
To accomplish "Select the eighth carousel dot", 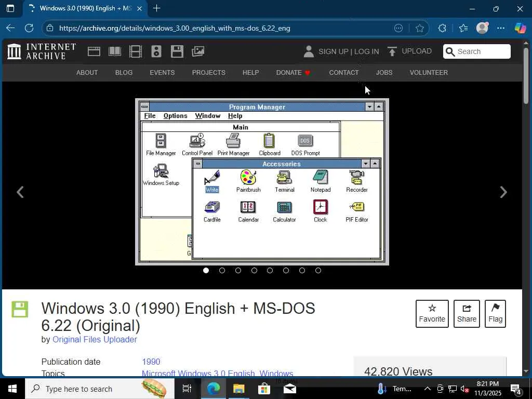I will [318, 270].
